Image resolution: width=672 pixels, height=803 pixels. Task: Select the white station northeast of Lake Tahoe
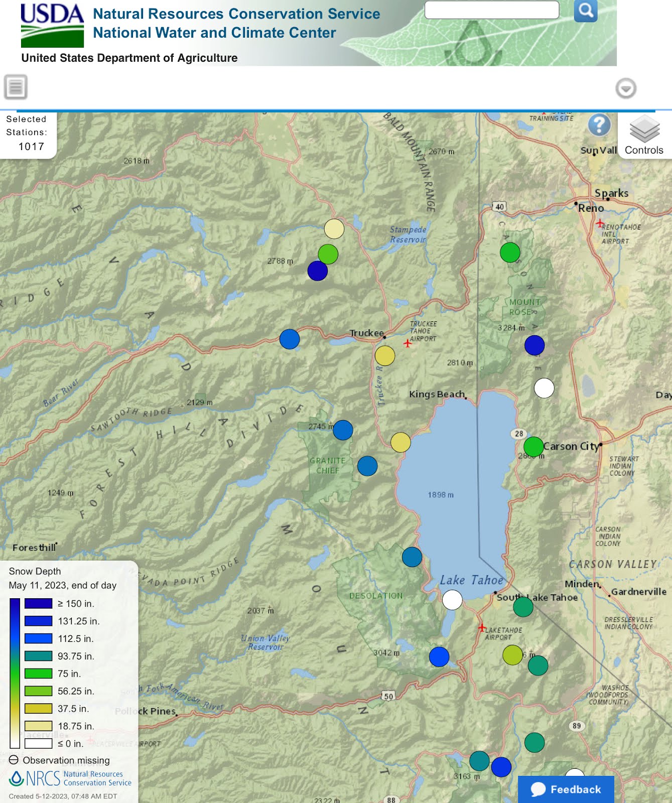[x=544, y=388]
